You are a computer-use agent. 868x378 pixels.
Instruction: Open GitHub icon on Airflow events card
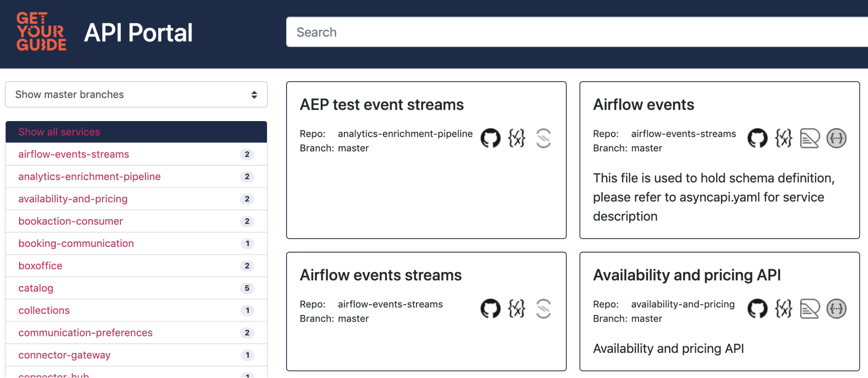coord(757,138)
